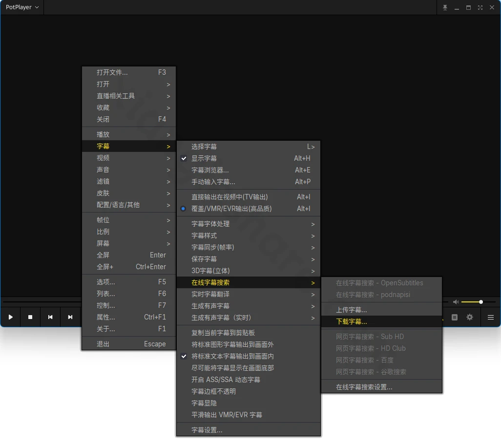Open 列表... playlist entry
Viewport: 501px width, 448px height.
point(129,294)
